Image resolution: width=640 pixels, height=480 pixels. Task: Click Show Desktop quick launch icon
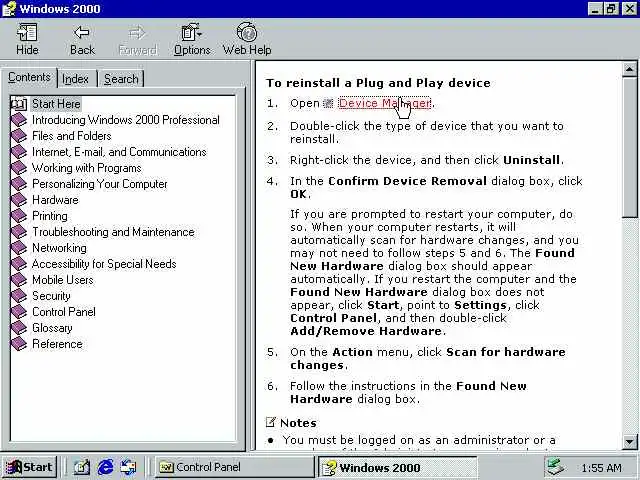coord(82,467)
